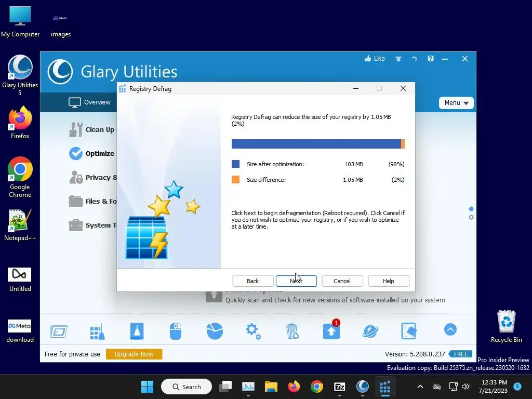532x399 pixels.
Task: Expand toolbar with the up-arrow circle
Action: click(x=450, y=329)
